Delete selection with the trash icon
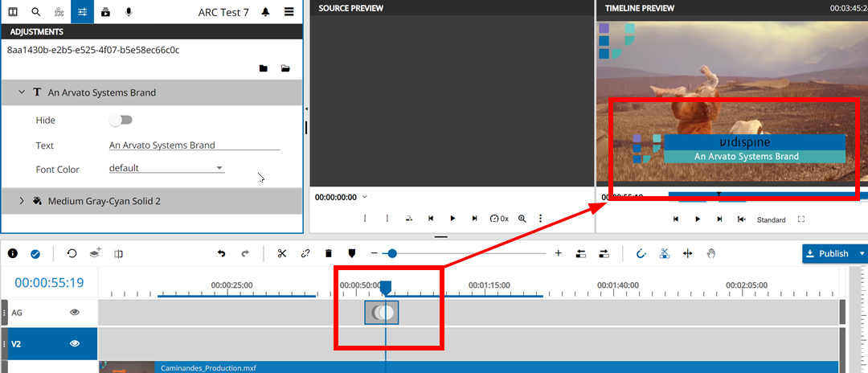The width and height of the screenshot is (868, 373). pyautogui.click(x=328, y=253)
